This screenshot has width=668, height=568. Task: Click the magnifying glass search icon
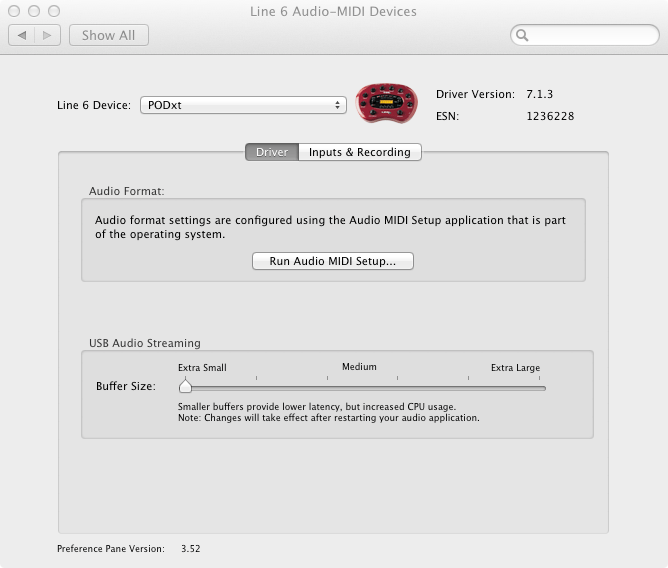coord(522,35)
